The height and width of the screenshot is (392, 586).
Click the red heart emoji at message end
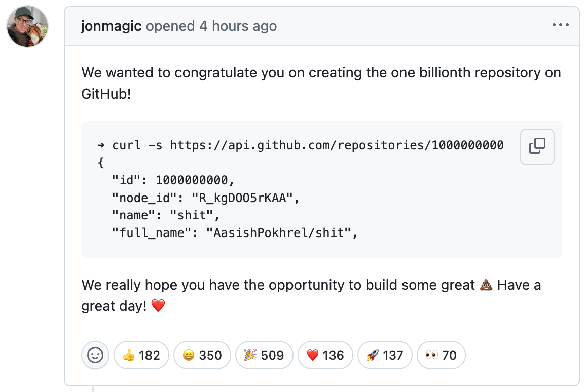pyautogui.click(x=157, y=306)
